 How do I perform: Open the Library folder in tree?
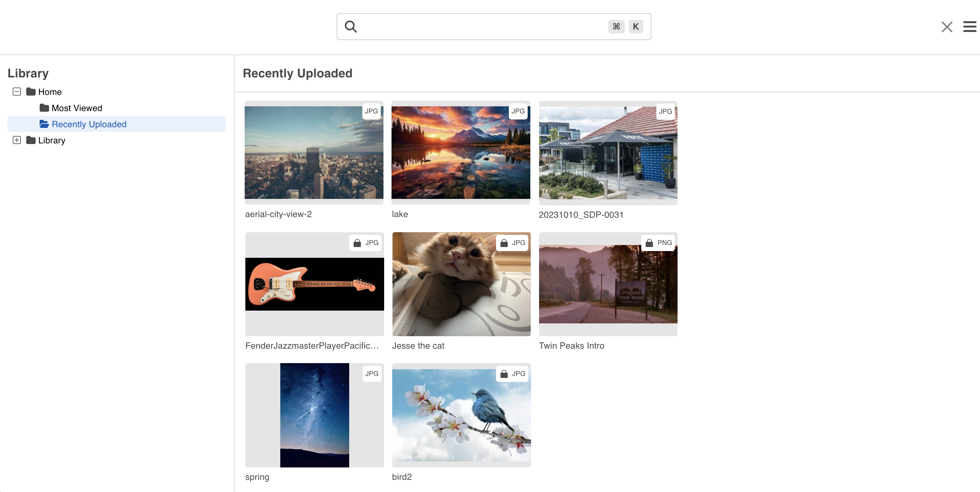52,141
